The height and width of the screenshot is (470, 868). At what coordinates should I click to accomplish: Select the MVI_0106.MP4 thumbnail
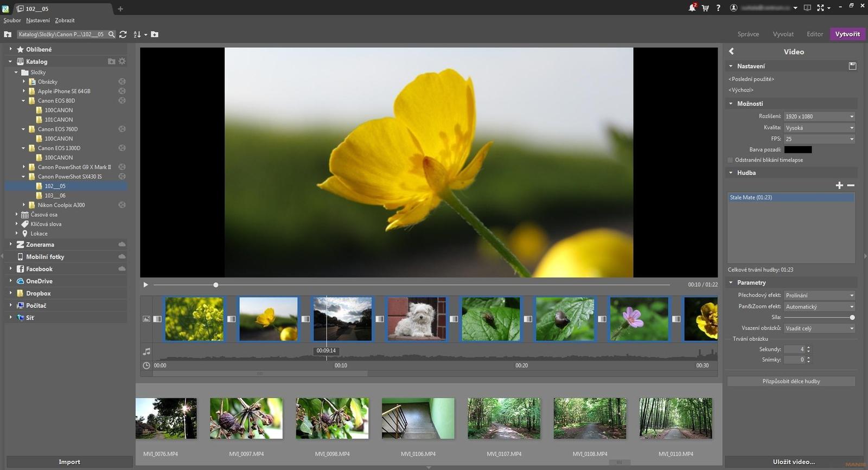pyautogui.click(x=418, y=419)
